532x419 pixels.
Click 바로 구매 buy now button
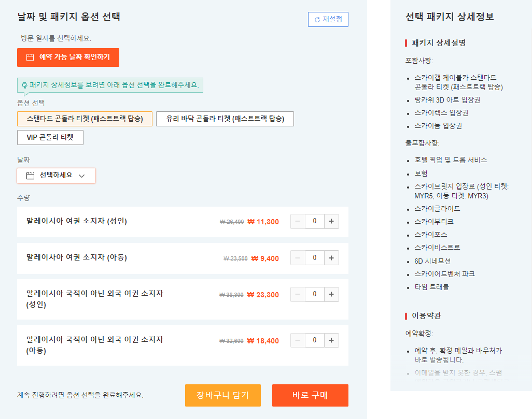[x=310, y=395]
